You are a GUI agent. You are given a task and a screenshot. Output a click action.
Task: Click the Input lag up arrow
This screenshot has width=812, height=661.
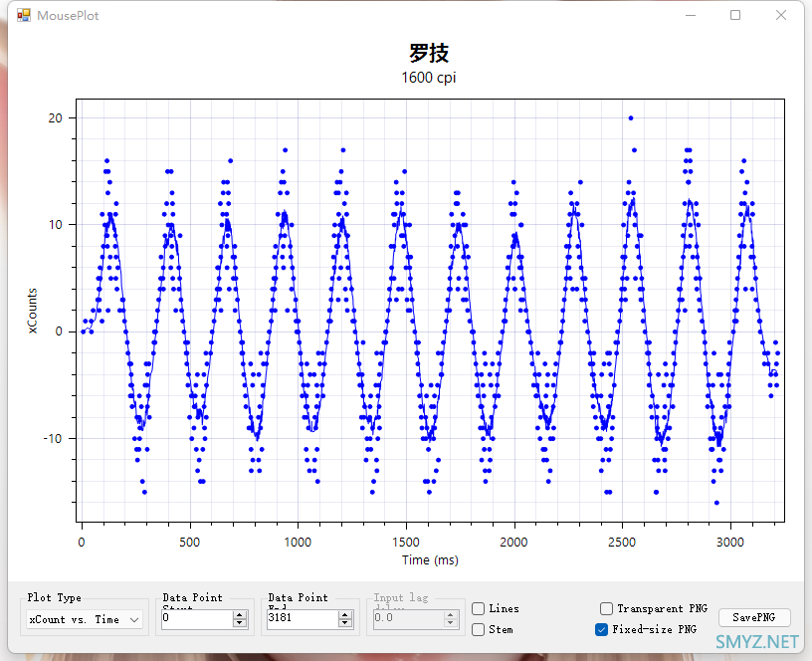point(451,615)
